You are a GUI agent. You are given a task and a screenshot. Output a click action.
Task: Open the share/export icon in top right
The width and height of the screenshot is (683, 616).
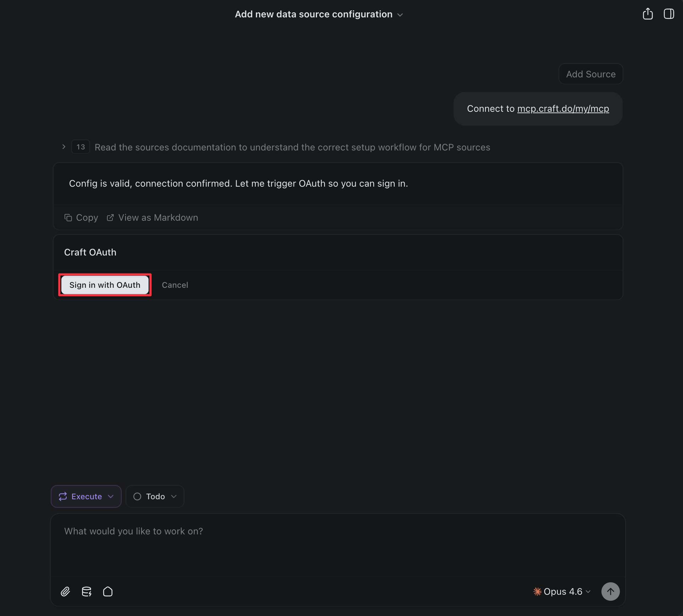pyautogui.click(x=648, y=13)
